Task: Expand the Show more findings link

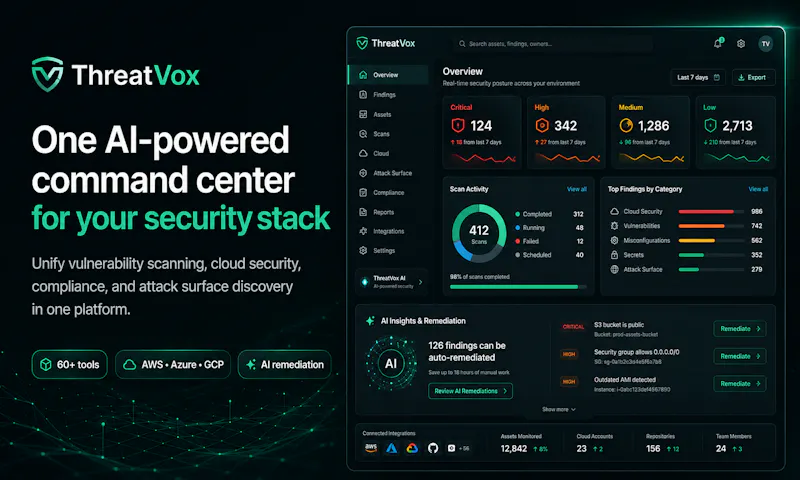Action: tap(559, 410)
